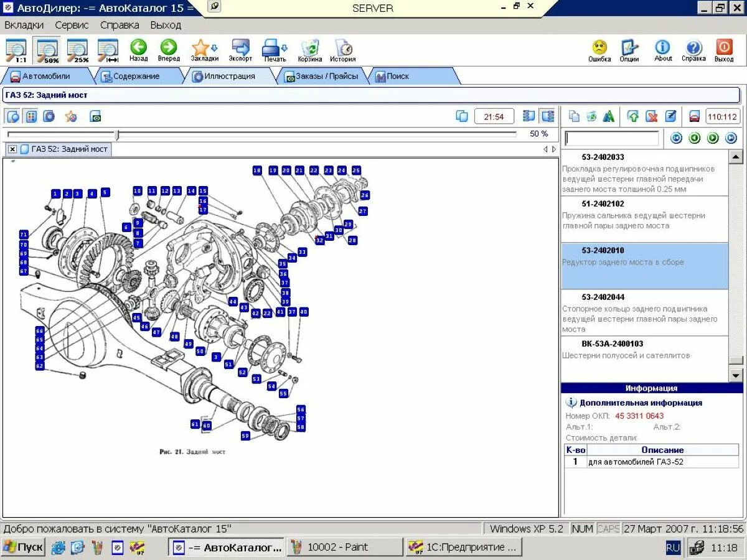Screen dimensions: 747x560
Task: Select highlighted part 53-2402010
Action: tap(644, 266)
